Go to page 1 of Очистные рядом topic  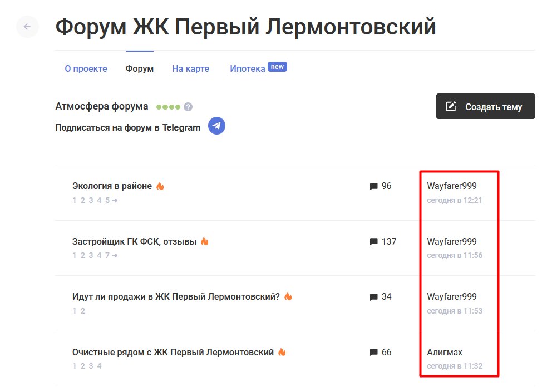click(x=75, y=366)
